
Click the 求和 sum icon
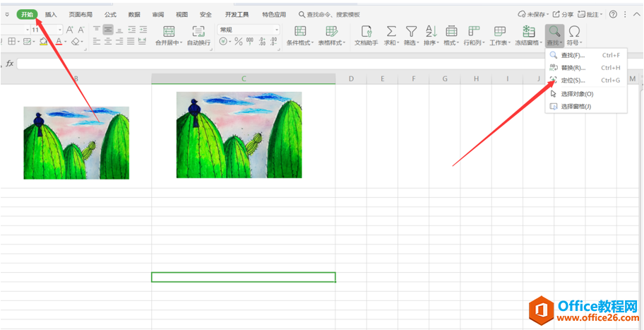pos(392,31)
